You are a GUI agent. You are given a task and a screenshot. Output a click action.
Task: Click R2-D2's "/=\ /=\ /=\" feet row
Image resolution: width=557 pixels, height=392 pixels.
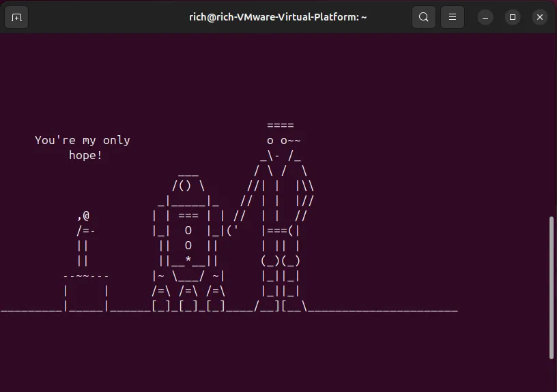pos(188,292)
